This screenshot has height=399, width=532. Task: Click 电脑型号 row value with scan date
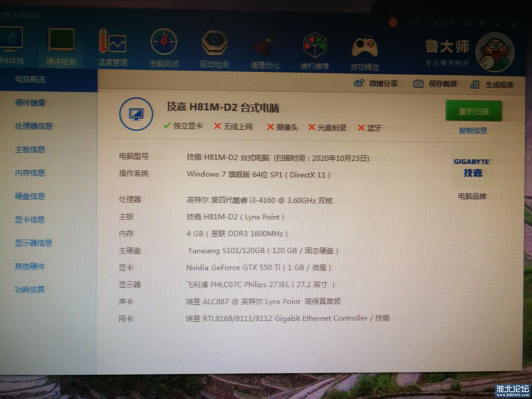click(278, 158)
